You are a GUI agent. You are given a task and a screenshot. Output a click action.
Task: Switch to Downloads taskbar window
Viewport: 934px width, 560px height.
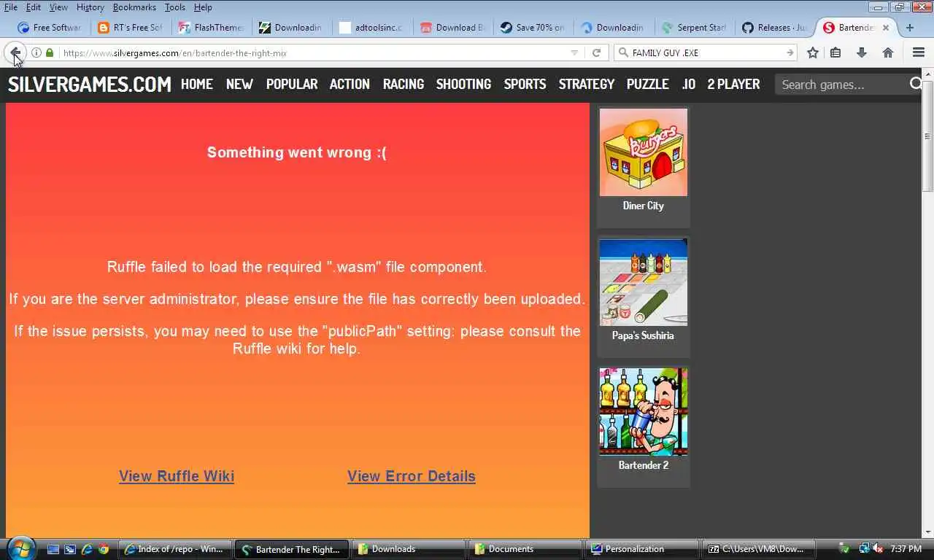tap(409, 549)
